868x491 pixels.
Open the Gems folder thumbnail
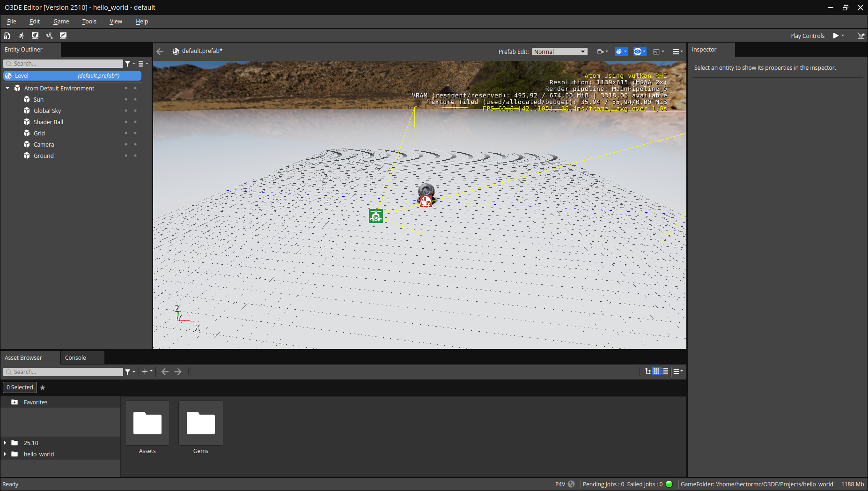pos(201,423)
